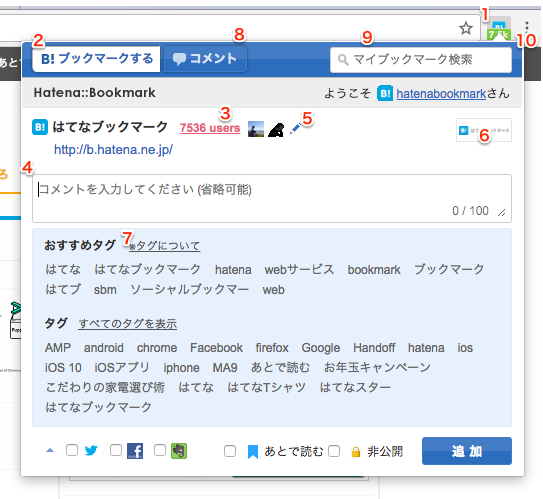Enable sharing to Facebook checkbox
The height and width of the screenshot is (499, 543).
116,450
